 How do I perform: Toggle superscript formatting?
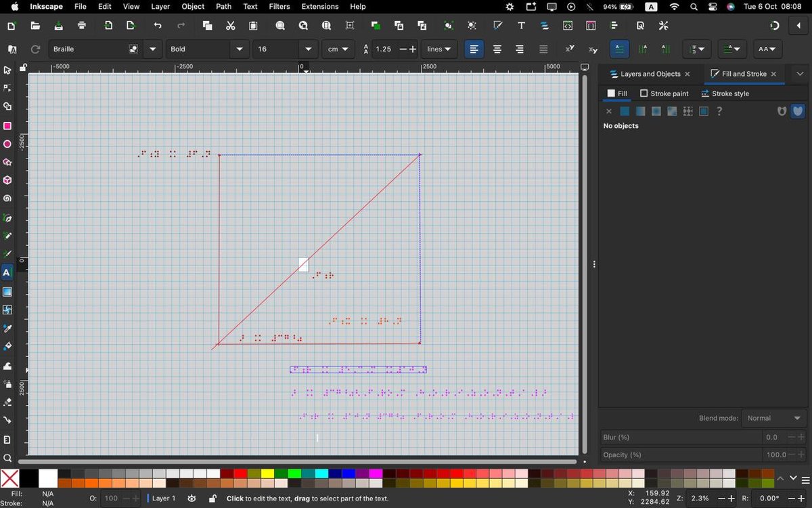[x=570, y=49]
